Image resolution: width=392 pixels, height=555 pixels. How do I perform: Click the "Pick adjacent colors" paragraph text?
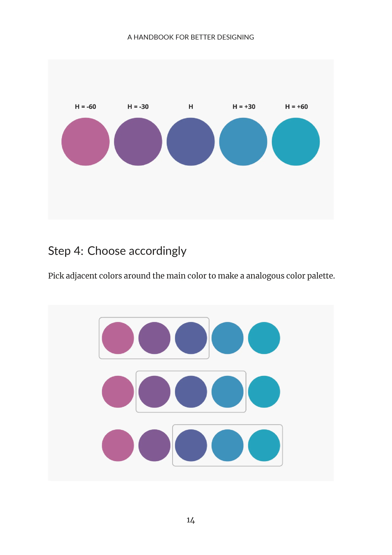pos(191,276)
